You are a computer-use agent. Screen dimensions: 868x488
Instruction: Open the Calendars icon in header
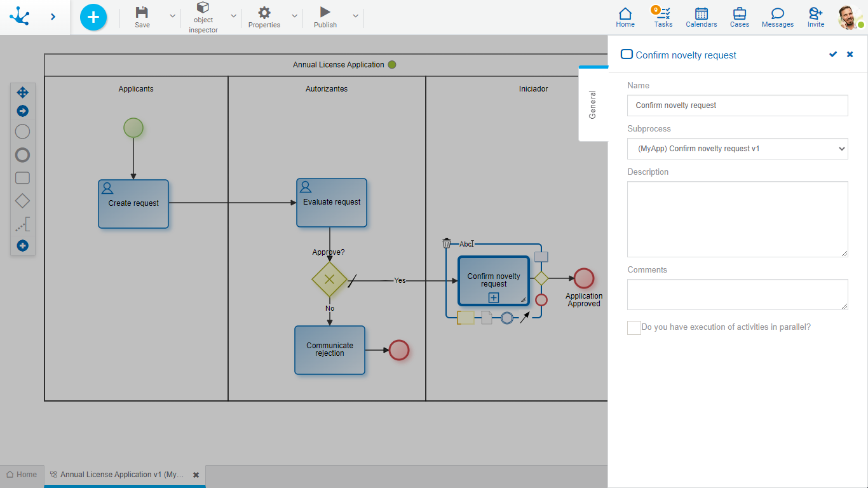point(701,17)
